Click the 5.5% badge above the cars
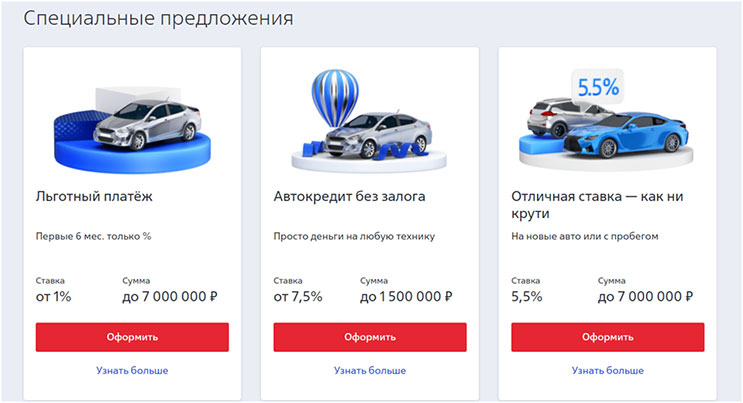 [595, 87]
